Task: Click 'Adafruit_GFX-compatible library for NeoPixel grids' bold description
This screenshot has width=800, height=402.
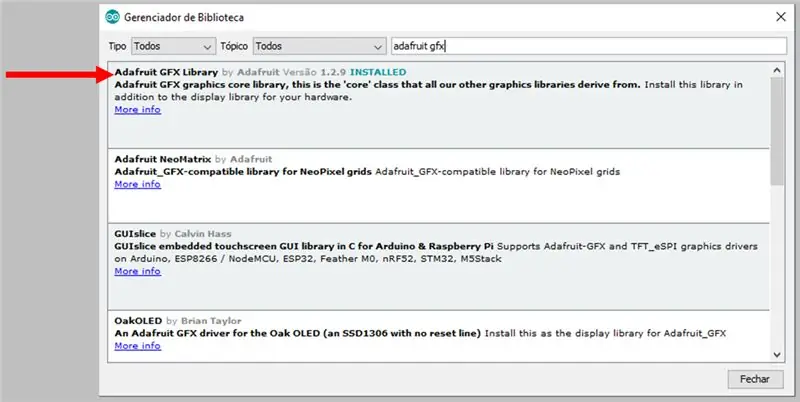Action: pos(243,172)
